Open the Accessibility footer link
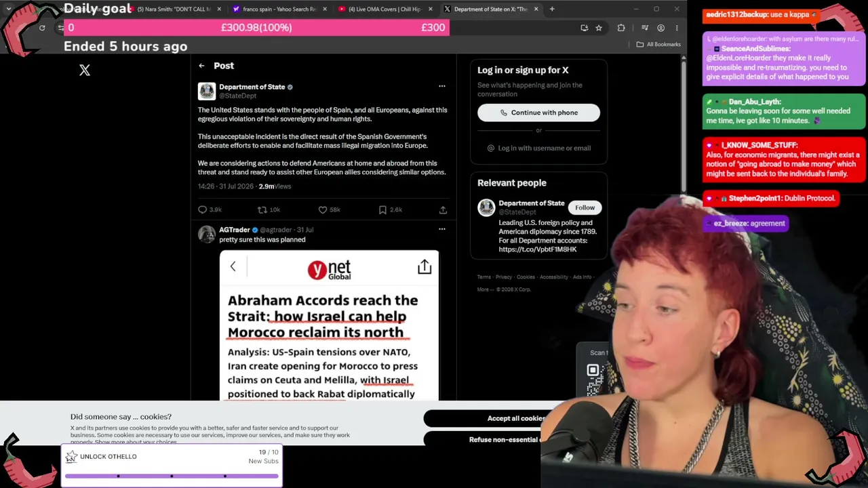The image size is (868, 488). [x=554, y=277]
